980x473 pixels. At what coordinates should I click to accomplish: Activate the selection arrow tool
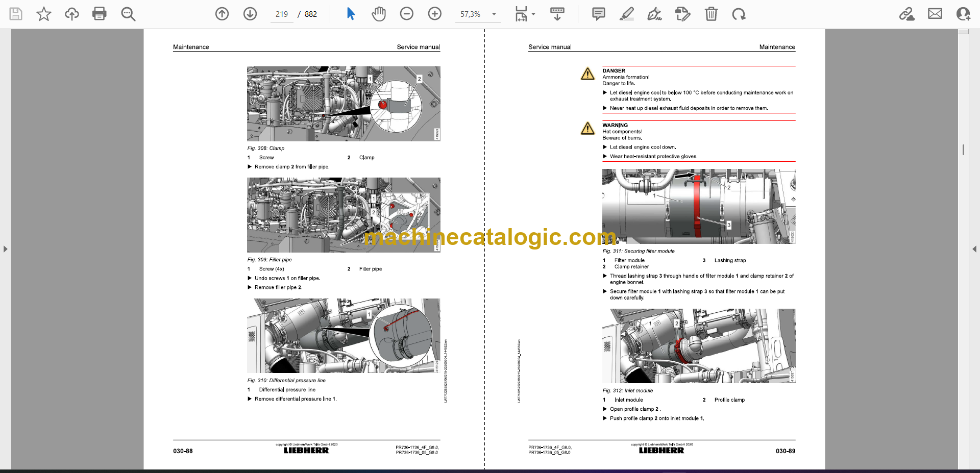tap(351, 14)
